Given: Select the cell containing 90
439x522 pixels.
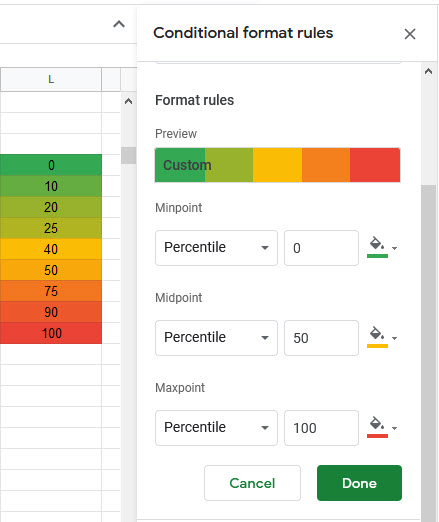Looking at the screenshot, I should [x=51, y=312].
